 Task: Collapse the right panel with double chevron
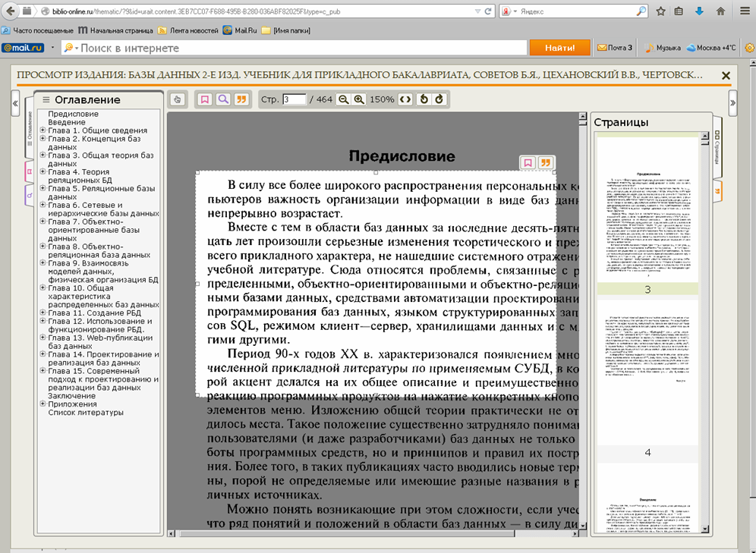pyautogui.click(x=733, y=103)
